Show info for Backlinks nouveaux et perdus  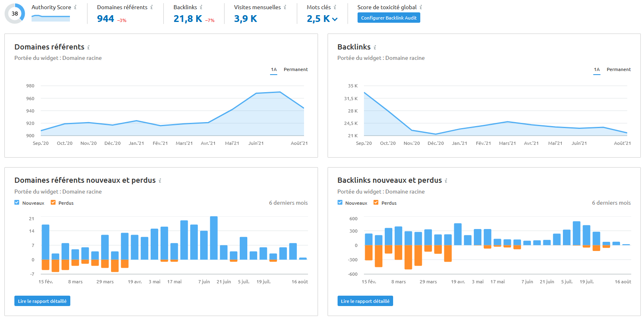(446, 181)
